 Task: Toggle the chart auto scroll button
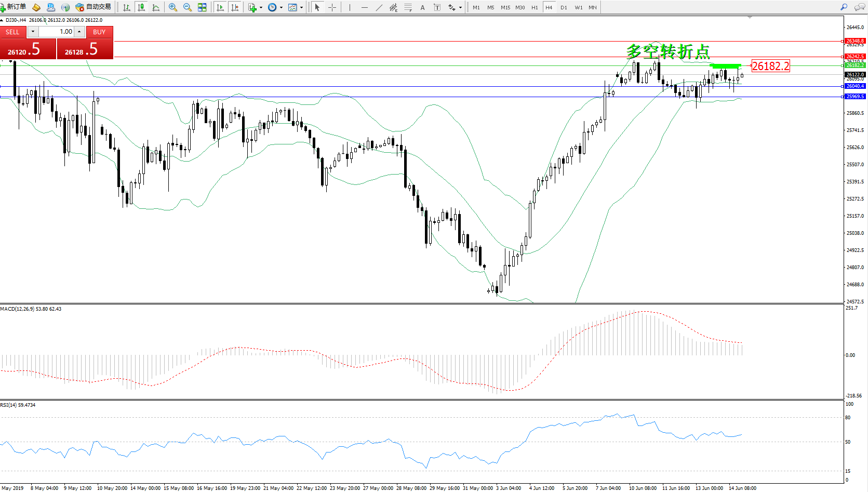tap(220, 7)
